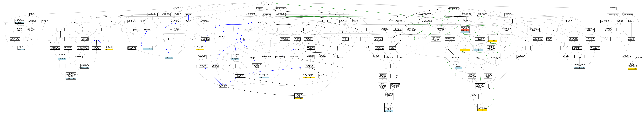Select 'regulation of membrane potential' node
The height and width of the screenshot is (113, 644).
(205, 21)
